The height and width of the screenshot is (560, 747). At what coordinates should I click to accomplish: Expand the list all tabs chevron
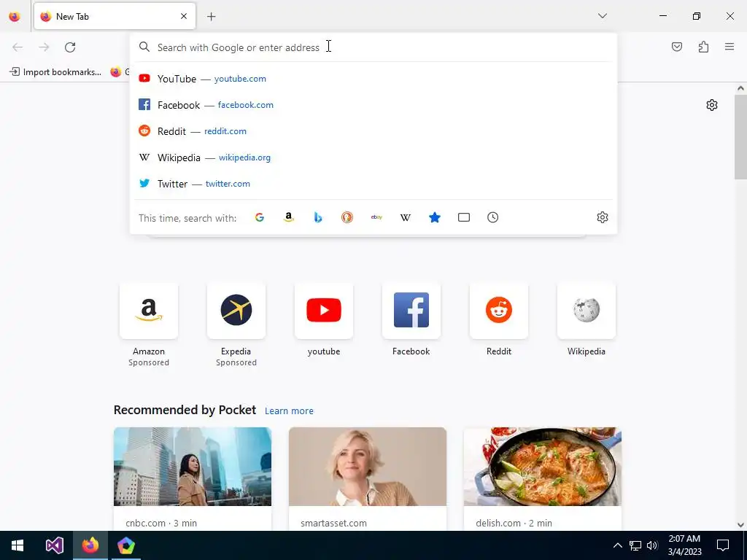(602, 16)
